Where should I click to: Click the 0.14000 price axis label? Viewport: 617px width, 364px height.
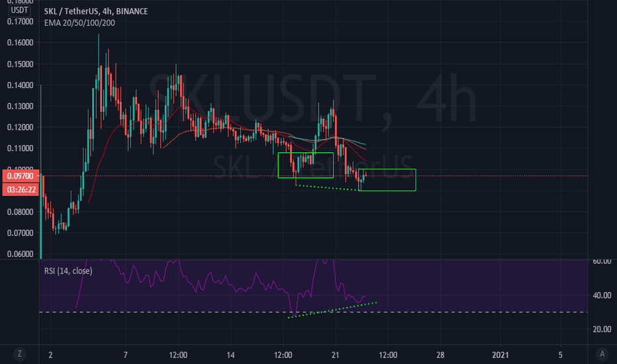20,85
